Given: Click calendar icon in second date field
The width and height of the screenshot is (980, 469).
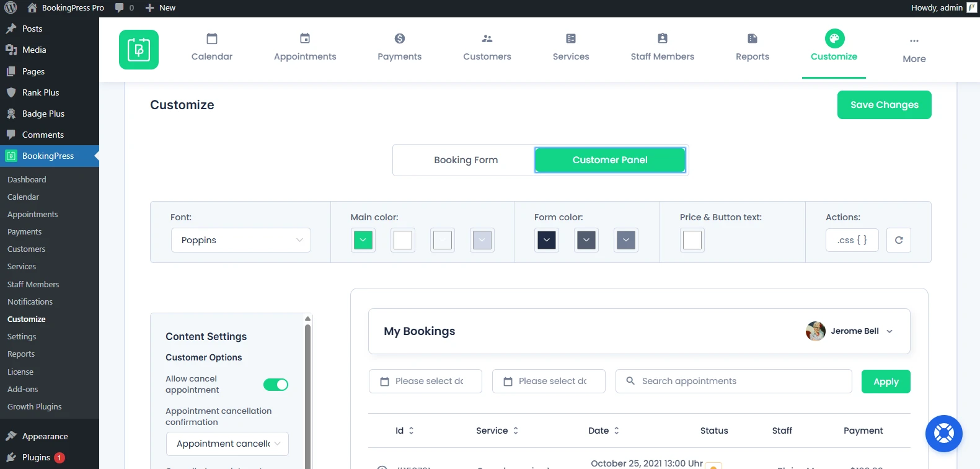Looking at the screenshot, I should click(x=508, y=382).
